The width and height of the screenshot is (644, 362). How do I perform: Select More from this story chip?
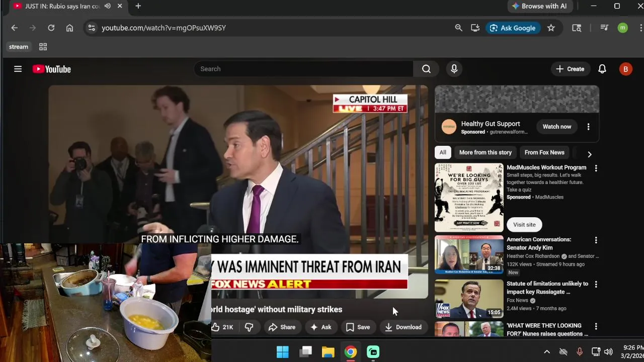(x=485, y=152)
